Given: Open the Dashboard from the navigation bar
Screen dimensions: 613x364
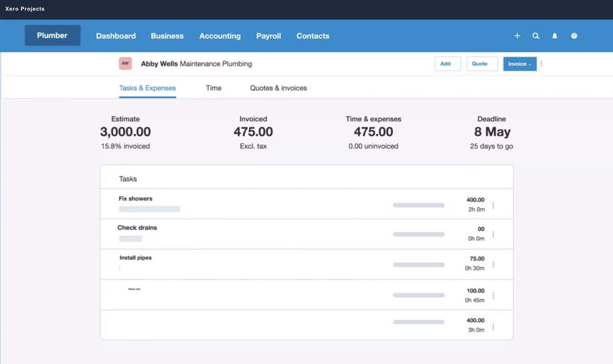Looking at the screenshot, I should click(115, 36).
